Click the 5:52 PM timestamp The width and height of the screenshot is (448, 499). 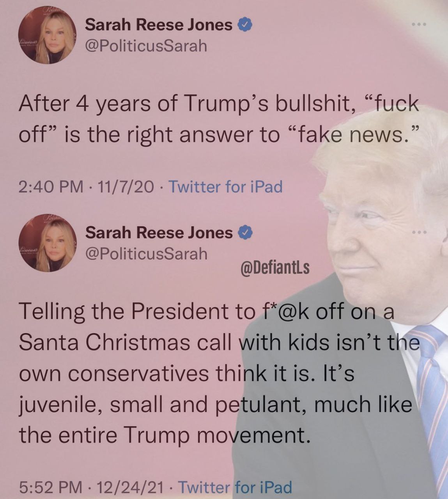pyautogui.click(x=51, y=487)
